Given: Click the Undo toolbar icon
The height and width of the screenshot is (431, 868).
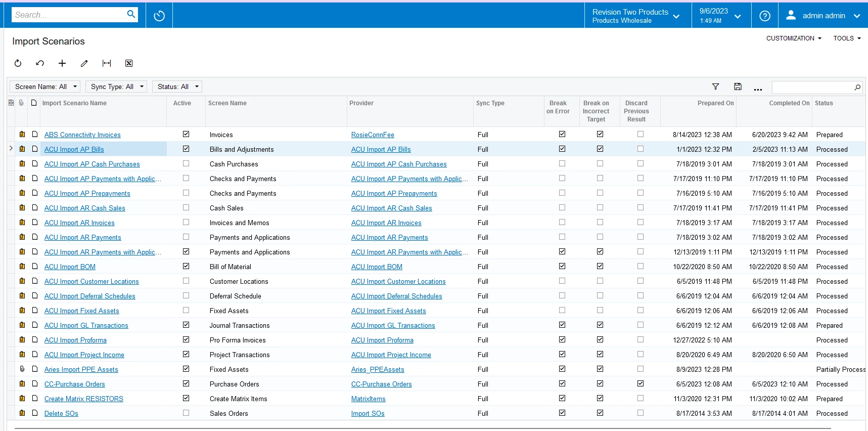Looking at the screenshot, I should pyautogui.click(x=40, y=63).
